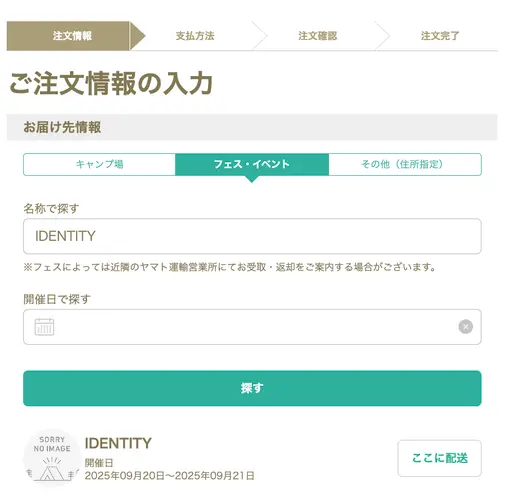Focus the 名称で探す text field with IDENTITY
Image resolution: width=512 pixels, height=500 pixels.
[252, 236]
